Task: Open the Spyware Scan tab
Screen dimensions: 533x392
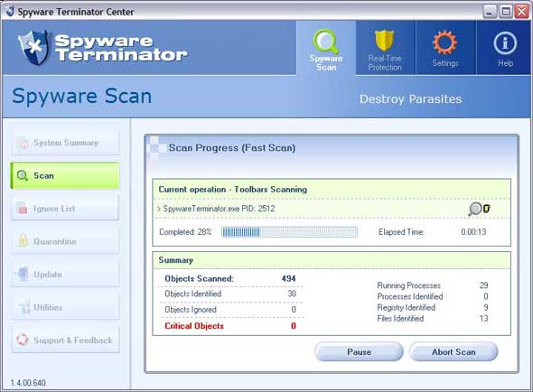Action: 326,48
